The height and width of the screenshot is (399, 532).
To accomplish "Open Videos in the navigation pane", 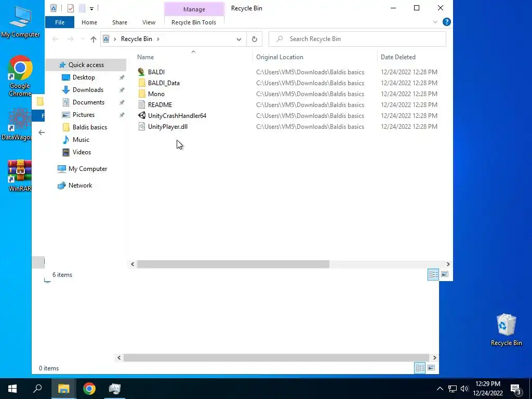I will pos(82,152).
